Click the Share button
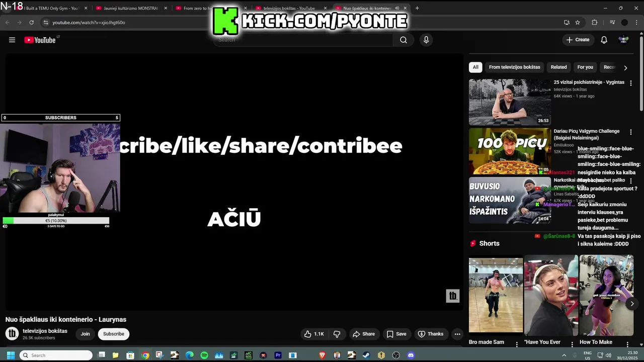 364,334
